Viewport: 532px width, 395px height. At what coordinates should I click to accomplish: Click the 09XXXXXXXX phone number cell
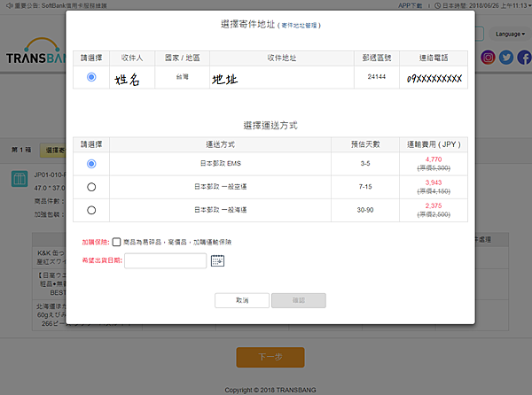tap(434, 79)
